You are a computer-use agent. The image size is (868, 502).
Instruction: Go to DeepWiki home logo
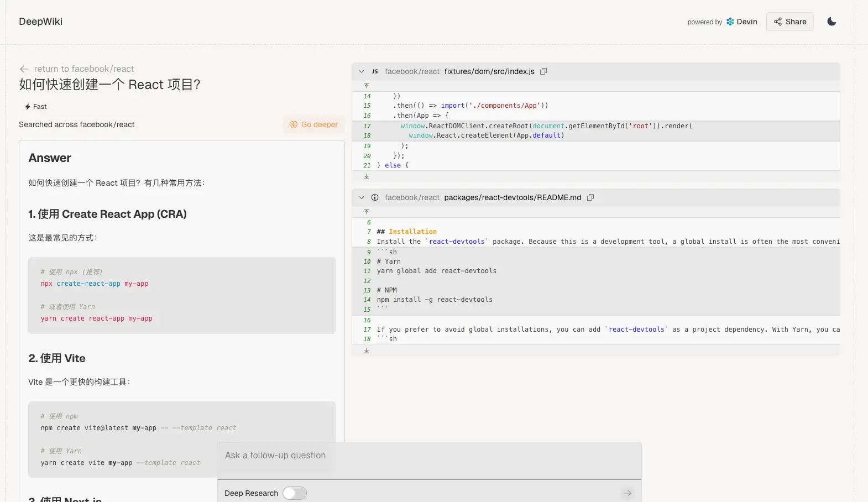tap(41, 22)
